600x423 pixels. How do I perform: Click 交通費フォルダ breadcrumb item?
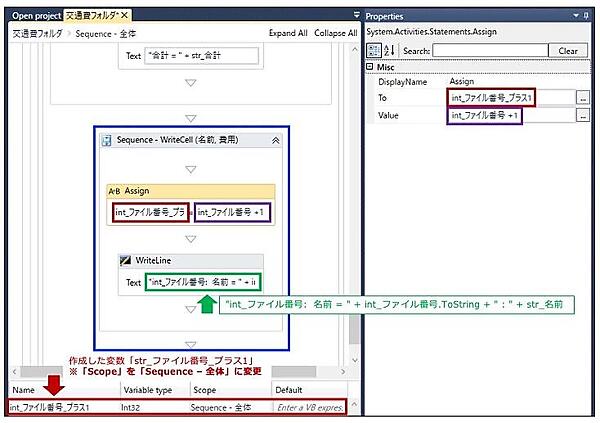click(x=37, y=34)
